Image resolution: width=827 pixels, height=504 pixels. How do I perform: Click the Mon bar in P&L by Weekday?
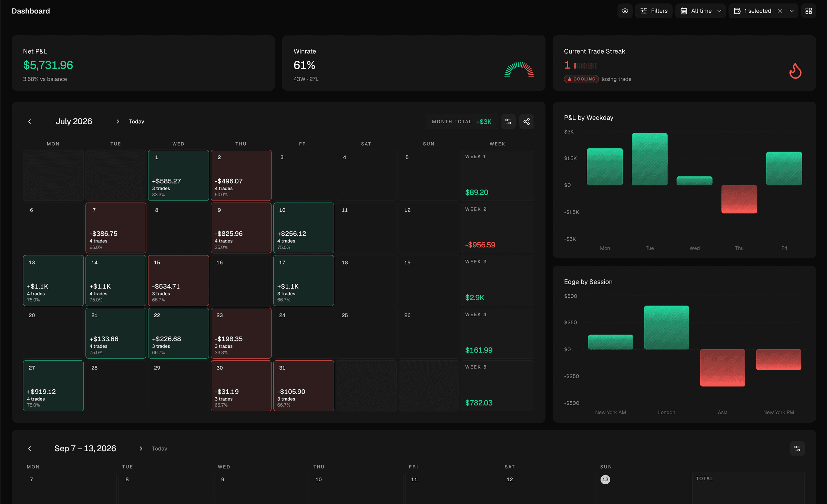click(605, 167)
